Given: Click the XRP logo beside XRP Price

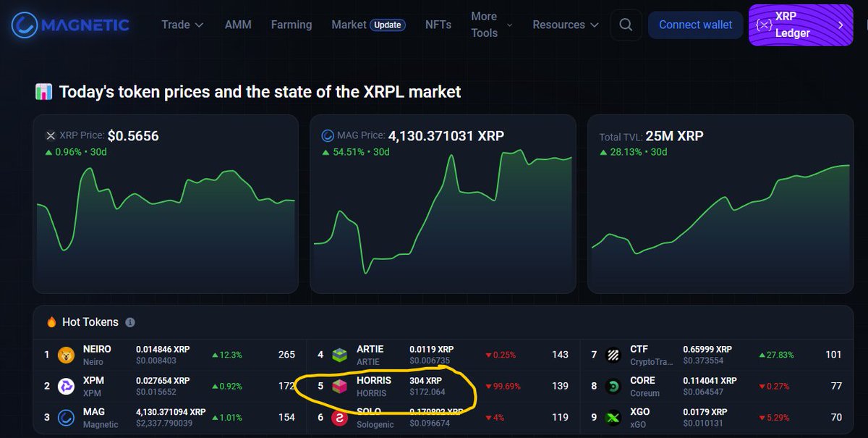Looking at the screenshot, I should (51, 135).
